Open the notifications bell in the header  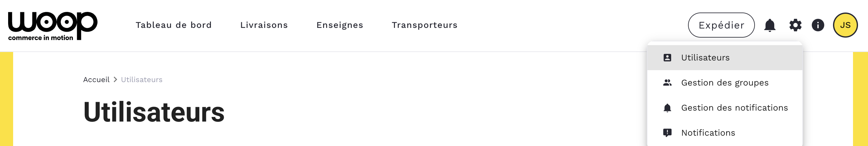(770, 25)
